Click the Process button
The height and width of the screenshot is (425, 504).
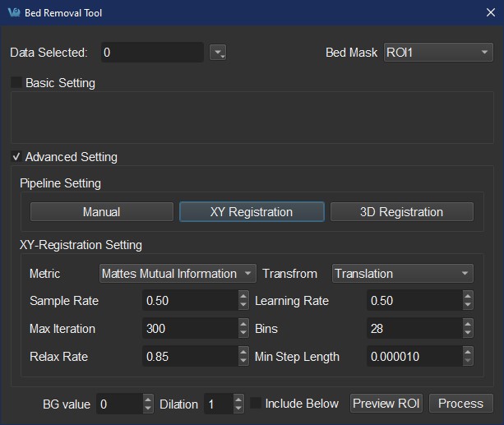click(x=460, y=404)
